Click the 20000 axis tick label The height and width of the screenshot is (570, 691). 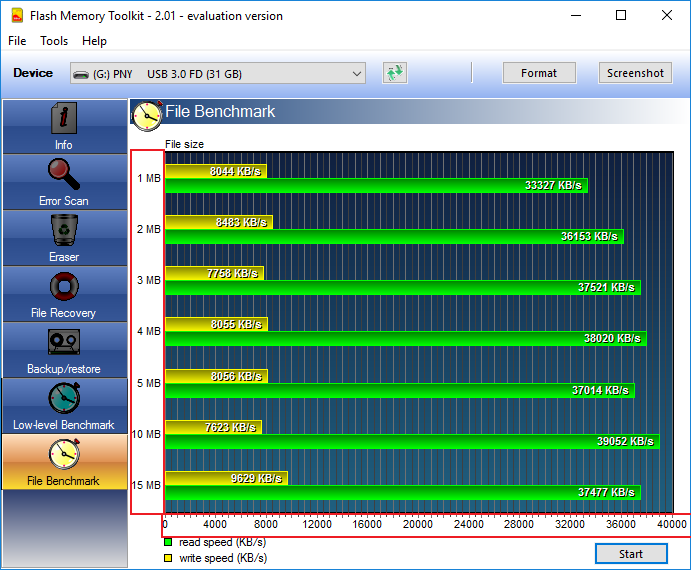pyautogui.click(x=418, y=524)
